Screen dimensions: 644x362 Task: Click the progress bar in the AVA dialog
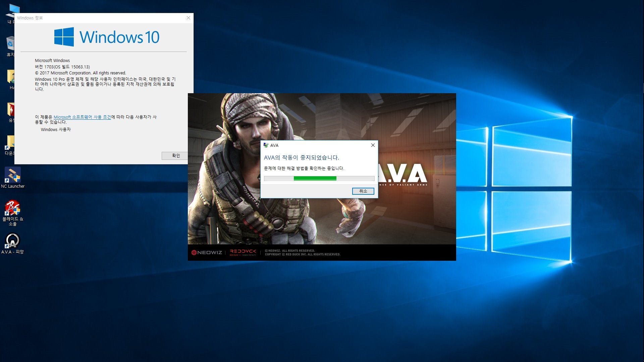[x=319, y=178]
